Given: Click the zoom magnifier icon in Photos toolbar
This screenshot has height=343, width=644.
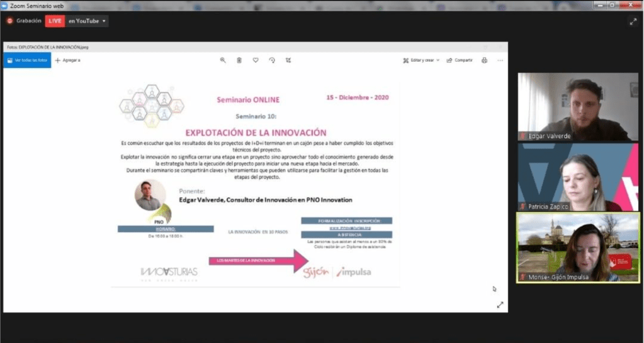Looking at the screenshot, I should 223,60.
